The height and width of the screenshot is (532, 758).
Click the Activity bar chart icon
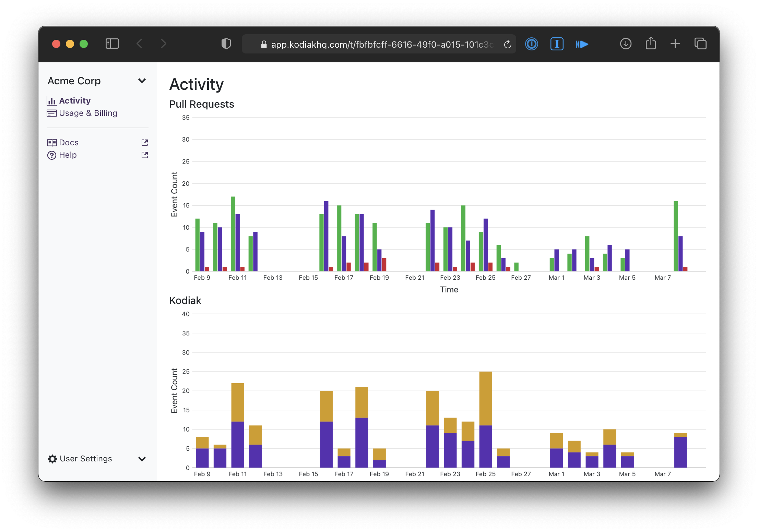(51, 101)
